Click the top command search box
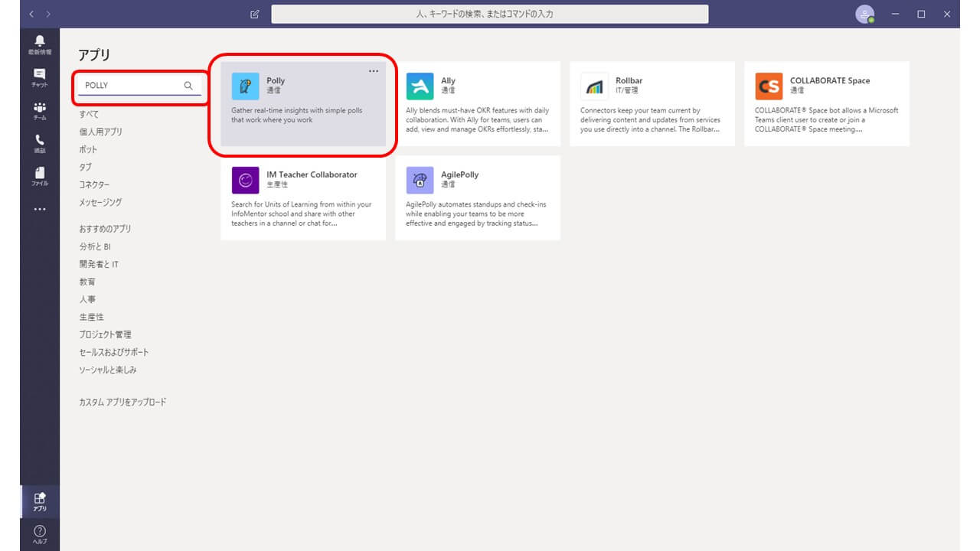 pyautogui.click(x=490, y=14)
